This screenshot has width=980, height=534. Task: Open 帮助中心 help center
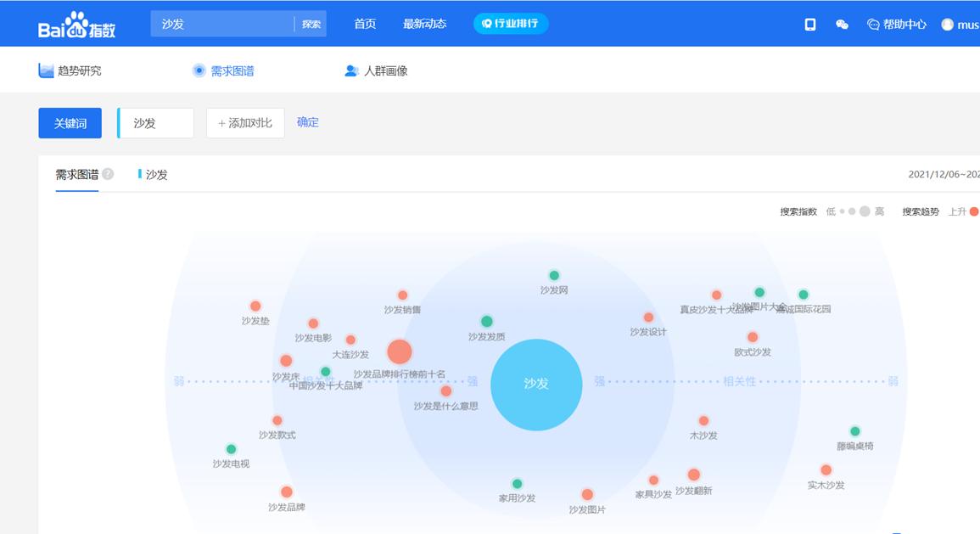pyautogui.click(x=897, y=25)
